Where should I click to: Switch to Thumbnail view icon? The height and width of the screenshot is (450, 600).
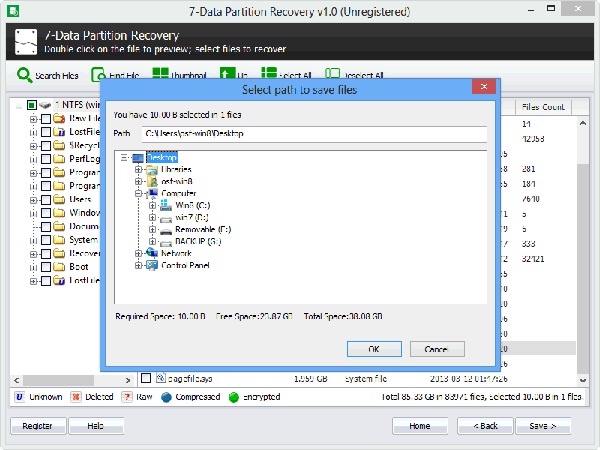tap(160, 73)
